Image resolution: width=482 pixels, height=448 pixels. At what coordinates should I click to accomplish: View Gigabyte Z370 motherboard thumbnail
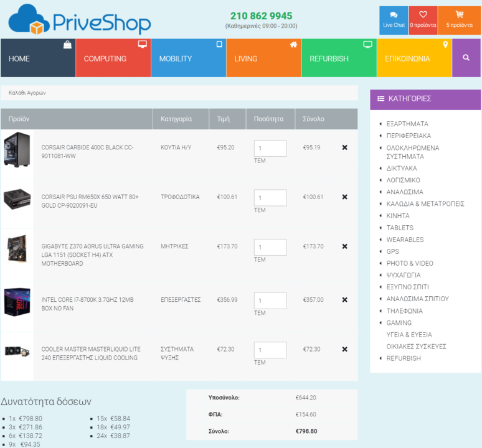point(17,248)
